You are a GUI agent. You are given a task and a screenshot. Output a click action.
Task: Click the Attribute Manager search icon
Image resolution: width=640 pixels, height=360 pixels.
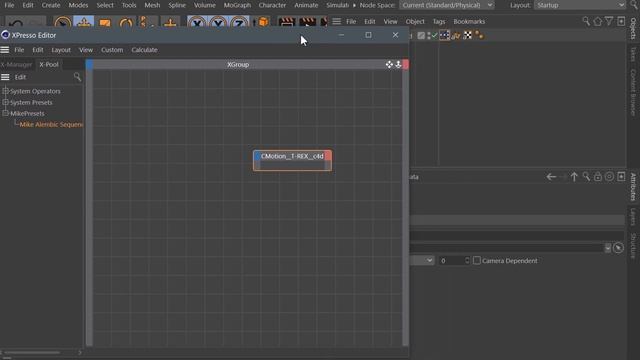point(586,177)
